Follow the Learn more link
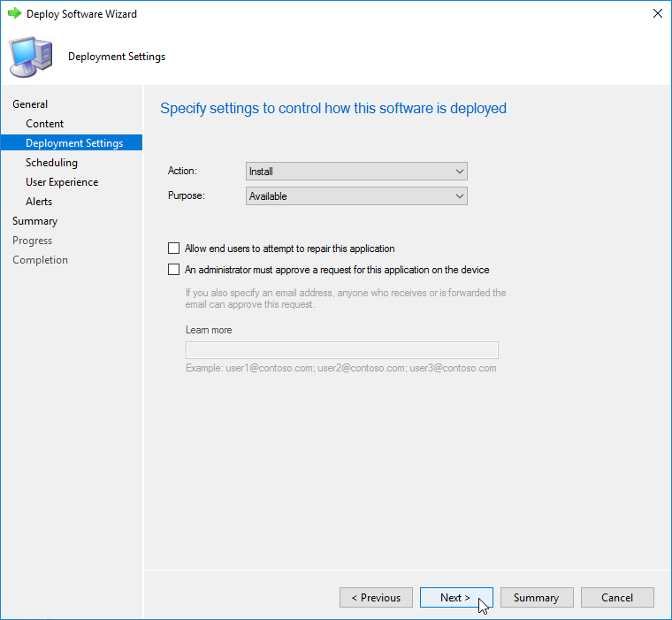 pos(209,330)
